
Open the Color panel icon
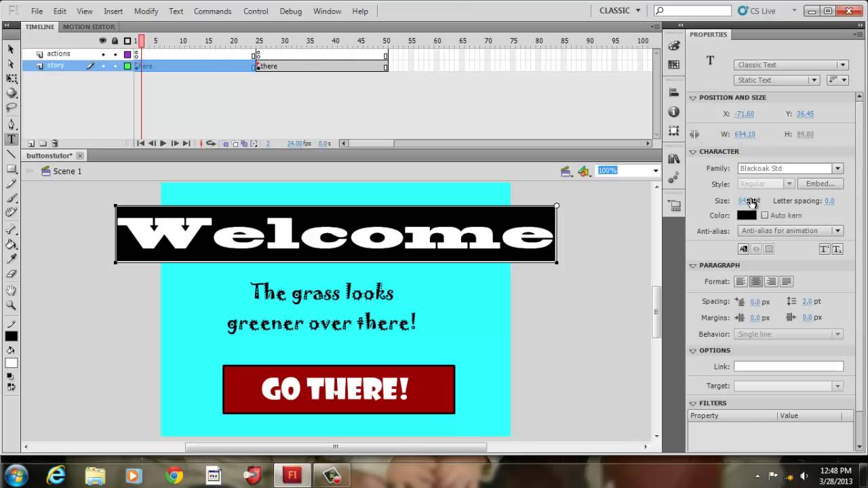pyautogui.click(x=673, y=46)
